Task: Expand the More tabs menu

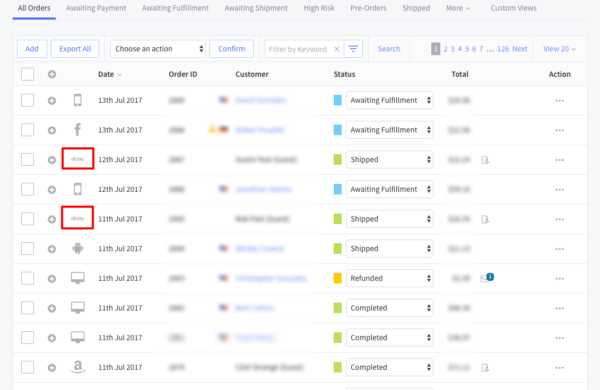Action: (x=458, y=8)
